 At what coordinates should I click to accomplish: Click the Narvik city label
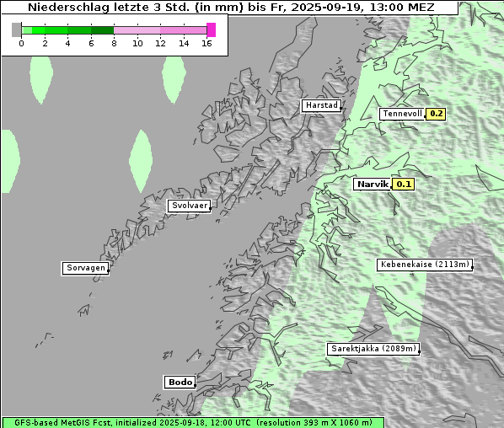(373, 185)
